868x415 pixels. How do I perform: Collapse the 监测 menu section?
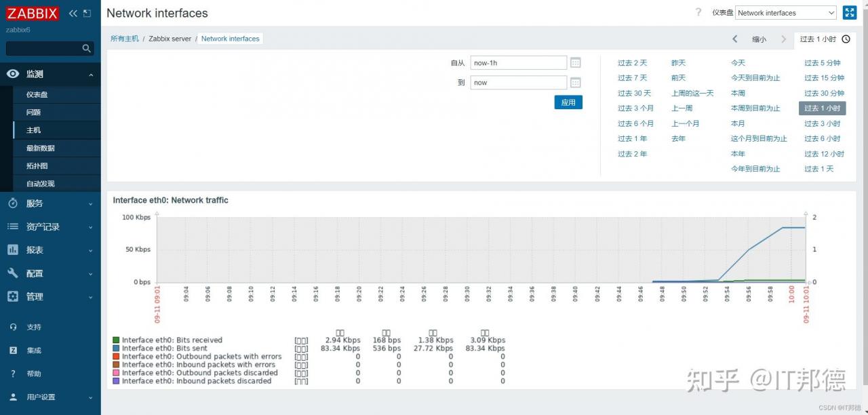(91, 75)
